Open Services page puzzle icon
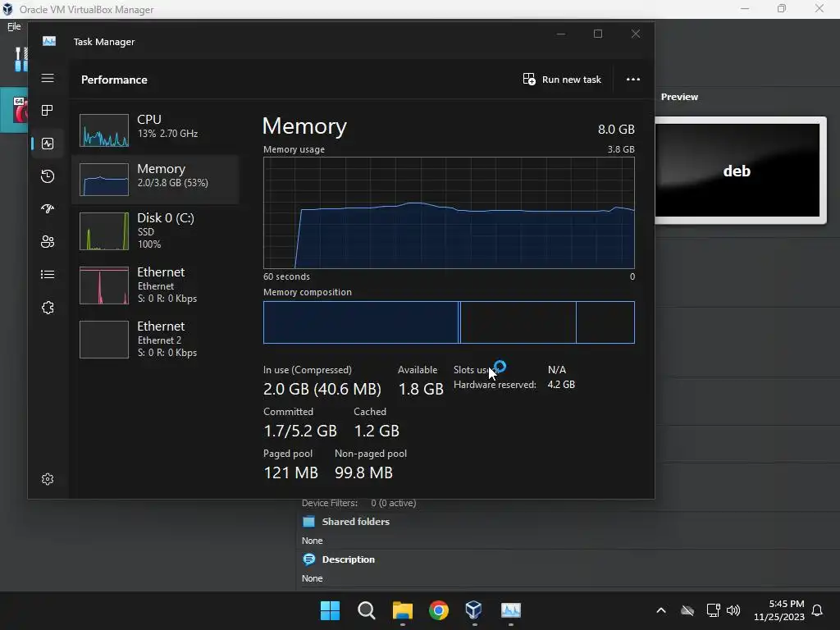 (48, 308)
